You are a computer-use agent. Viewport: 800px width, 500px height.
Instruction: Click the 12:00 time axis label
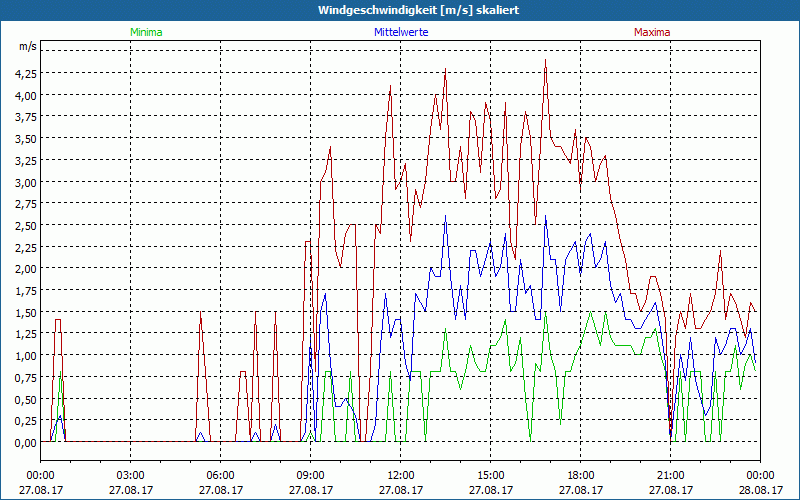tap(401, 476)
